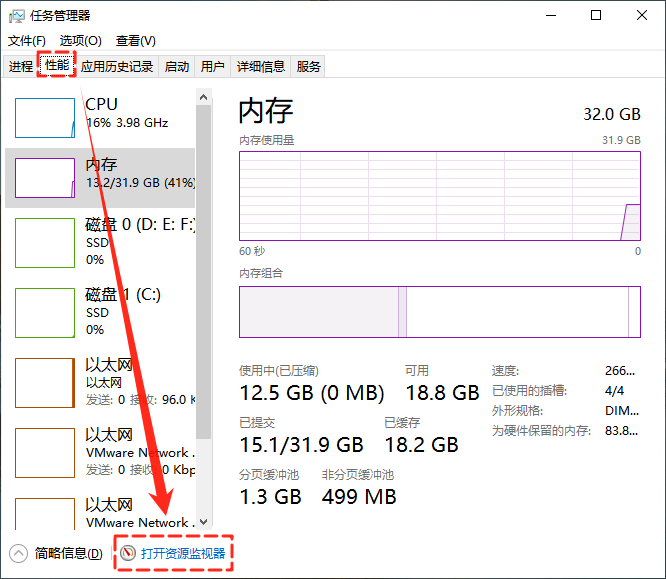666x579 pixels.
Task: Open the 选项(O) menu
Action: pos(80,41)
